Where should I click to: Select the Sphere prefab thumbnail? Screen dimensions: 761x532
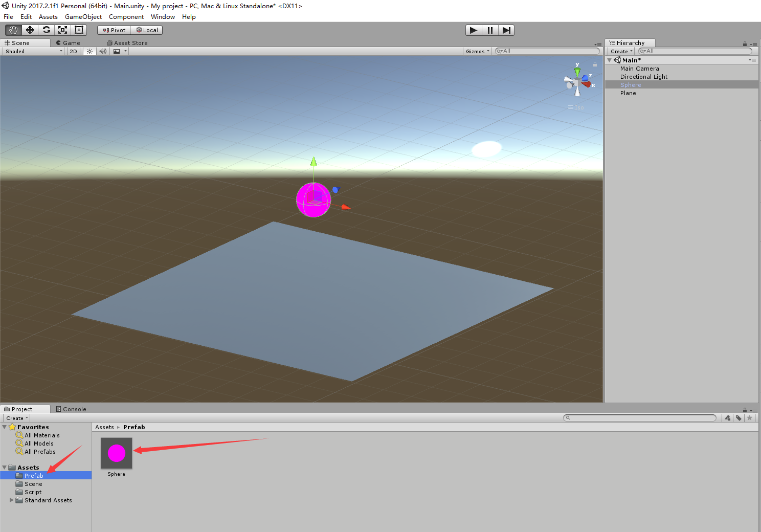pos(116,453)
